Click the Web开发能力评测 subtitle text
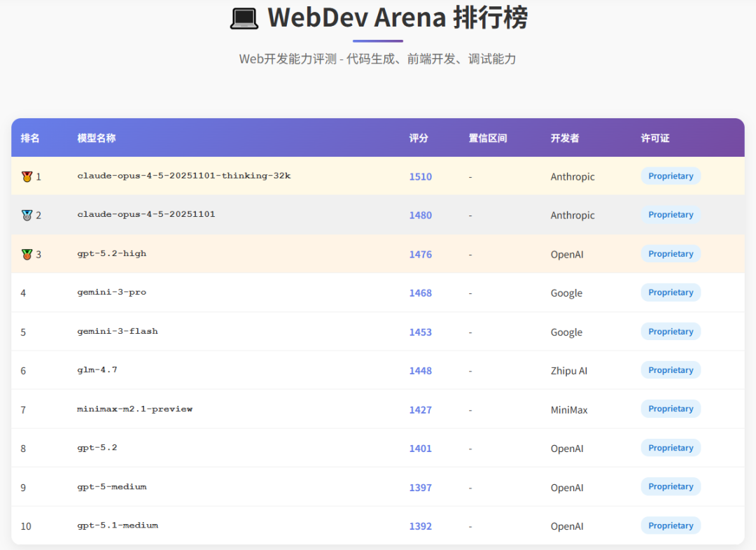The height and width of the screenshot is (550, 756). pos(377,59)
